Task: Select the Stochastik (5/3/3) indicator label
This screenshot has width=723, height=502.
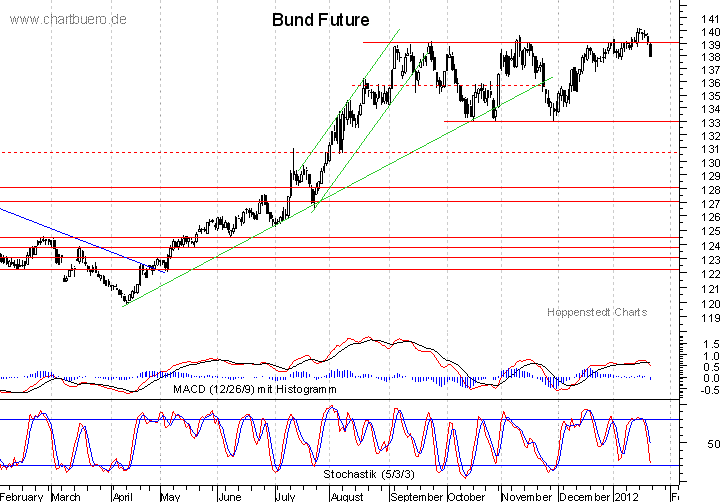Action: [369, 474]
